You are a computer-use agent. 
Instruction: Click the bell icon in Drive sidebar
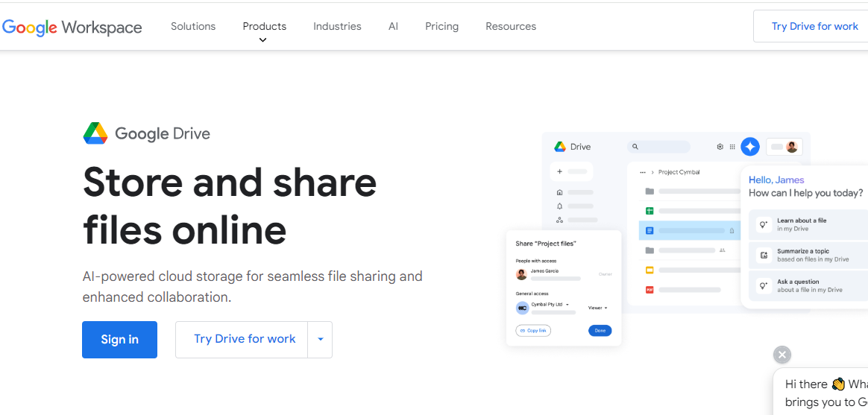pos(560,206)
